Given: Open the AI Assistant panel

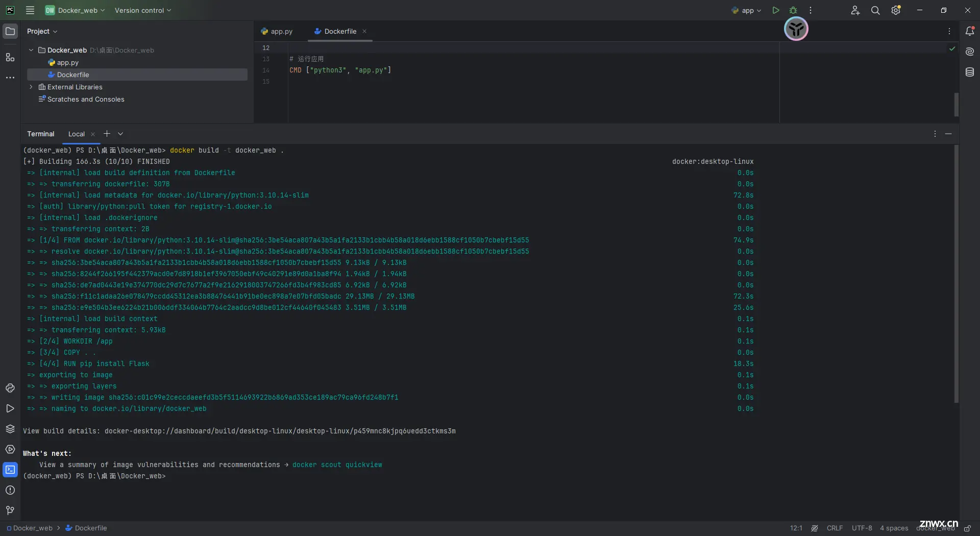Looking at the screenshot, I should [x=970, y=52].
